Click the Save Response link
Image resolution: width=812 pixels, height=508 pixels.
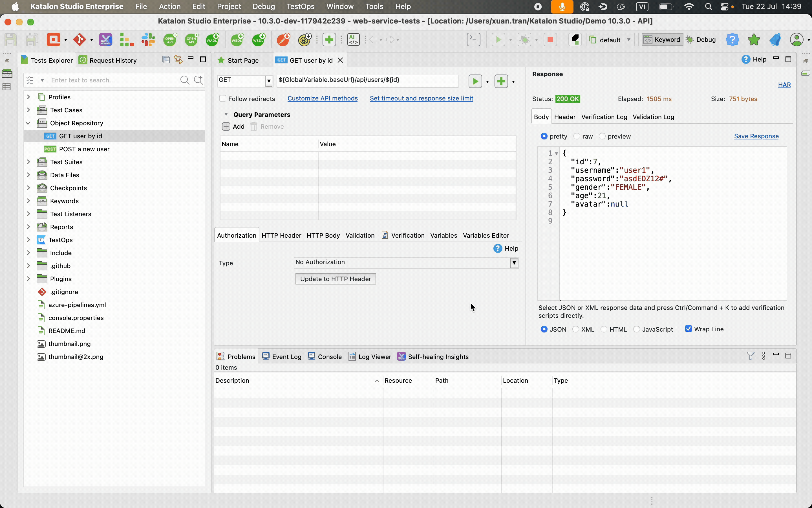pos(756,136)
